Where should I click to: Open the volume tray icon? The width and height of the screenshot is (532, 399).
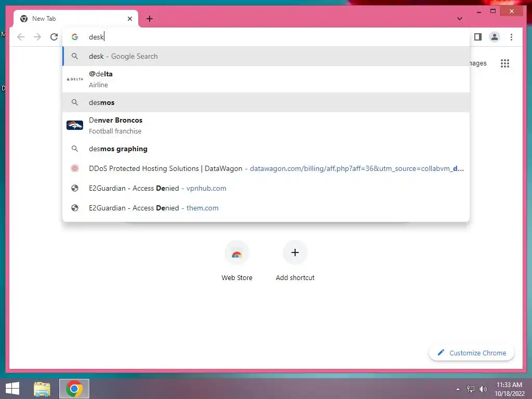(483, 389)
